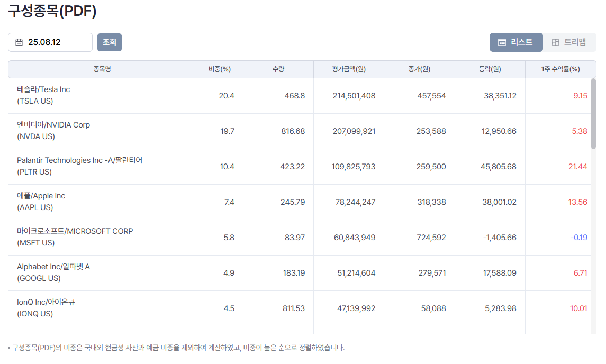Image resolution: width=606 pixels, height=364 pixels.
Task: Switch to 리스트 list view tab
Action: point(516,42)
